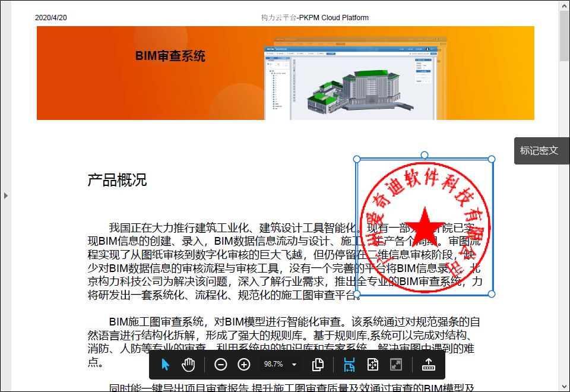This screenshot has width=570, height=392.
Task: Select the hand pan tool
Action: tap(188, 364)
